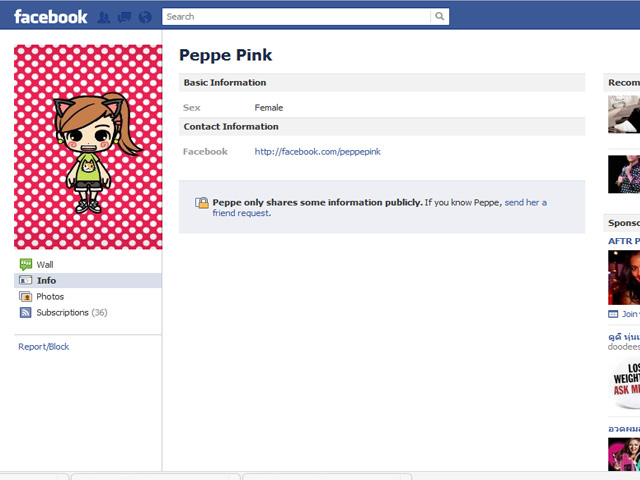Screen dimensions: 640x480
Task: Click the Contact Information header
Action: tap(382, 127)
